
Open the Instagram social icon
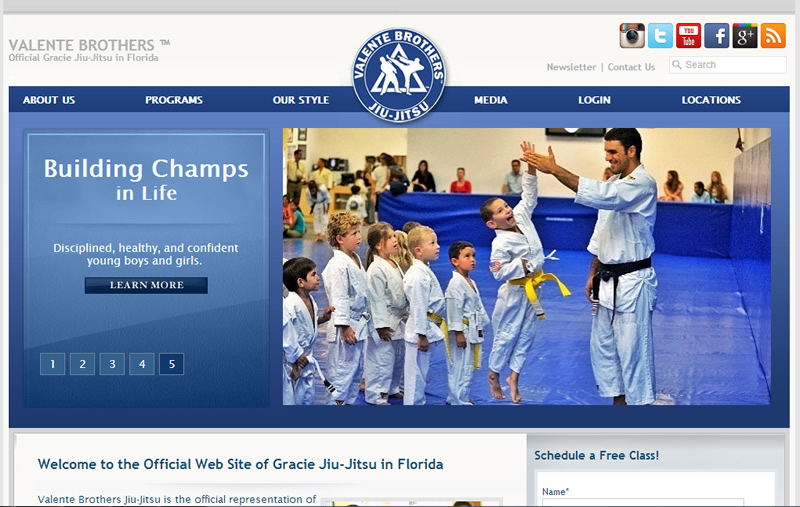tap(632, 36)
